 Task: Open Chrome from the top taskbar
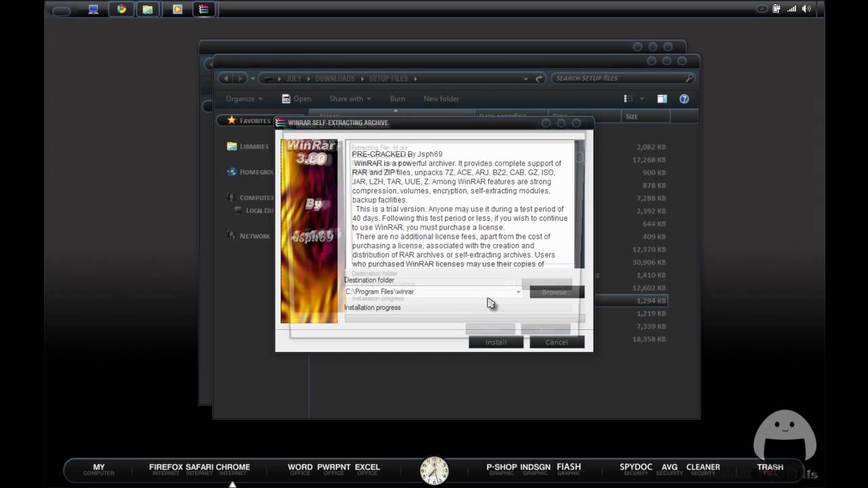point(121,9)
